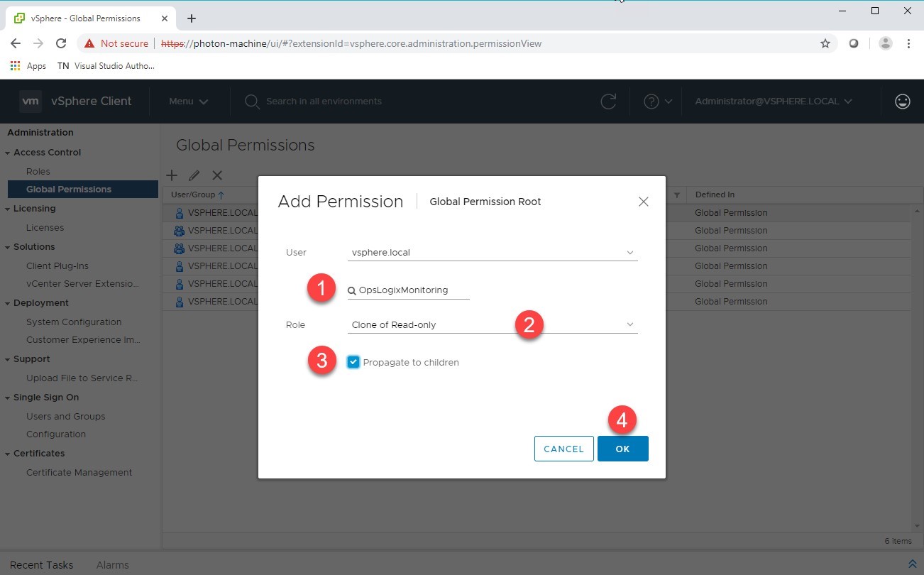Click the user search input field
Viewport: 924px width, 575px height.
click(x=412, y=290)
